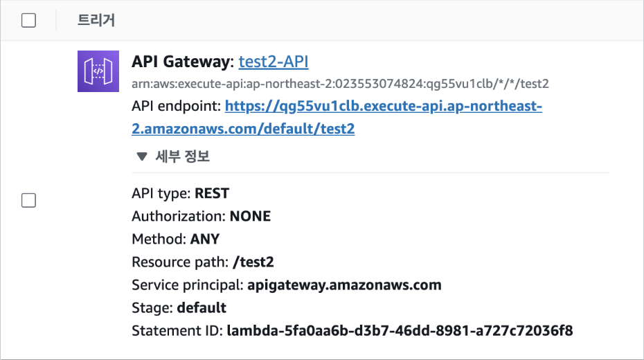Click the 세부 정보 details label
Screen dimensions: 644x360
click(182, 156)
